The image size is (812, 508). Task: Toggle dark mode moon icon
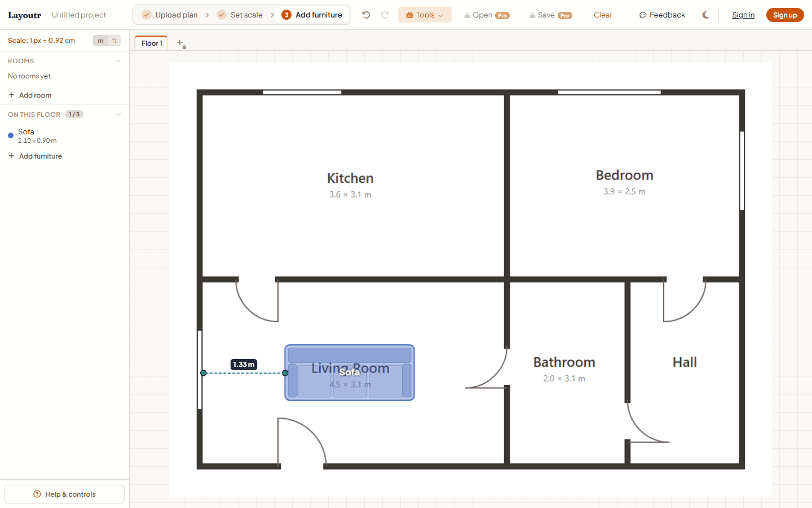click(705, 15)
